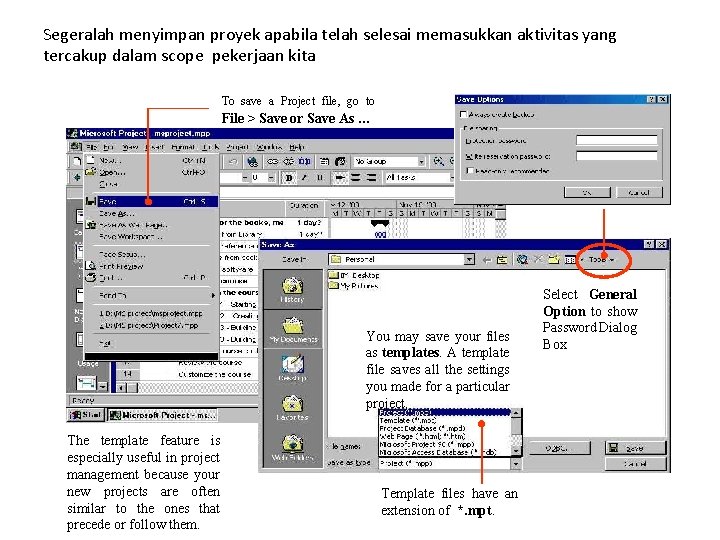Click the ODBC button in Save As dialog
The image size is (720, 540).
[x=560, y=448]
